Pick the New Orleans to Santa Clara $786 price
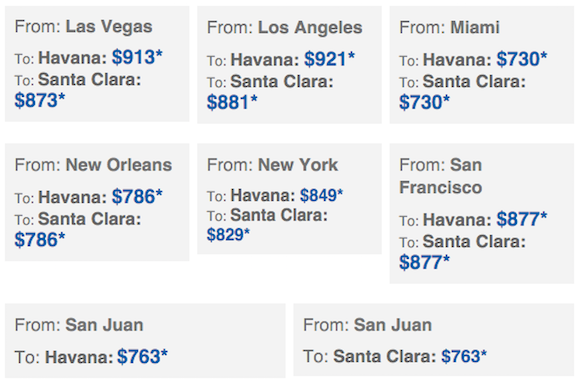Screen dimensions: 580x381 [40, 240]
